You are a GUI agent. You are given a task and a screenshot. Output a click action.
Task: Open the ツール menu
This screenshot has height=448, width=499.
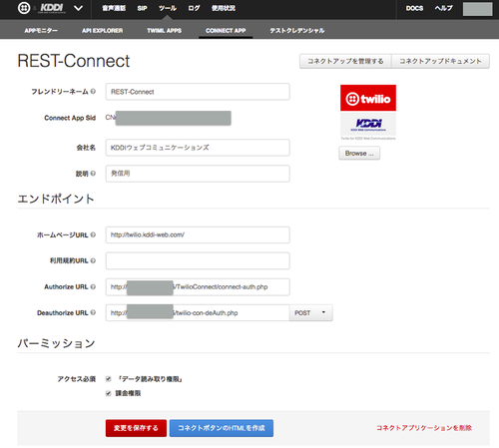pos(168,8)
